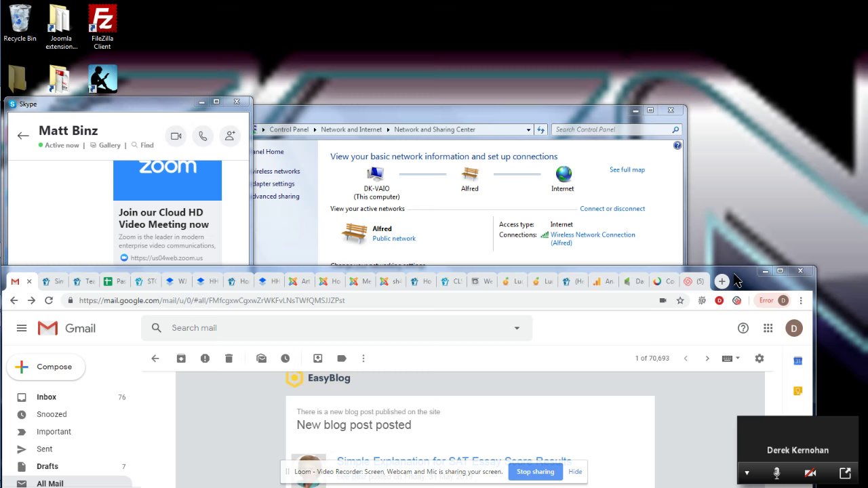This screenshot has height=488, width=868.
Task: Start a Skype audio call with Matt Binz
Action: [203, 136]
